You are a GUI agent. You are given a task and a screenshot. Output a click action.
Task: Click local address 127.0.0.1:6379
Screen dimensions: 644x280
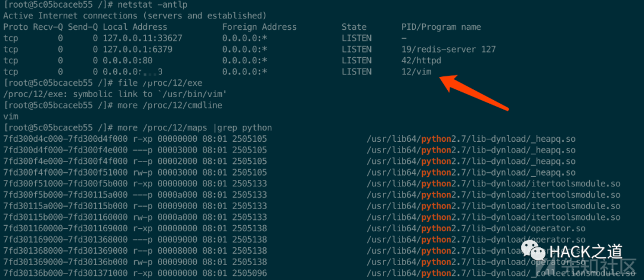coord(137,49)
